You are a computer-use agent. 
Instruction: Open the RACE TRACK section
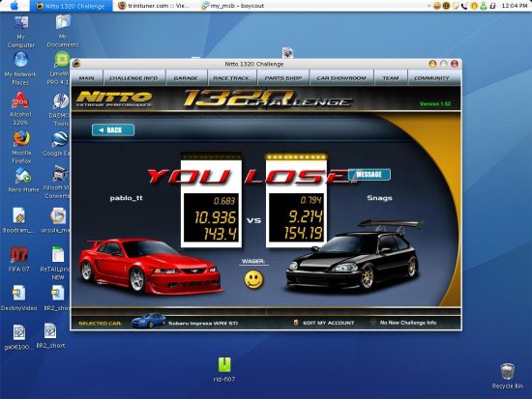(x=231, y=78)
